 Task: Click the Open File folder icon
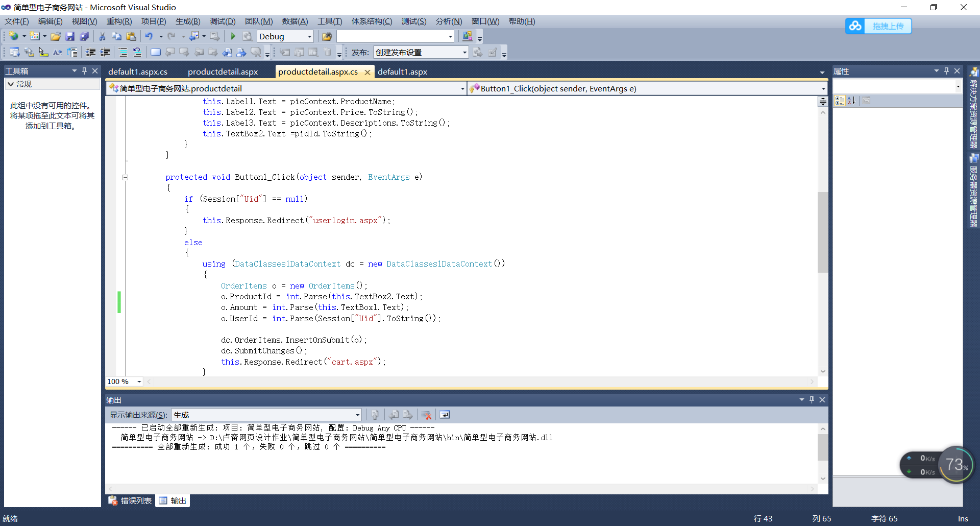[x=56, y=36]
